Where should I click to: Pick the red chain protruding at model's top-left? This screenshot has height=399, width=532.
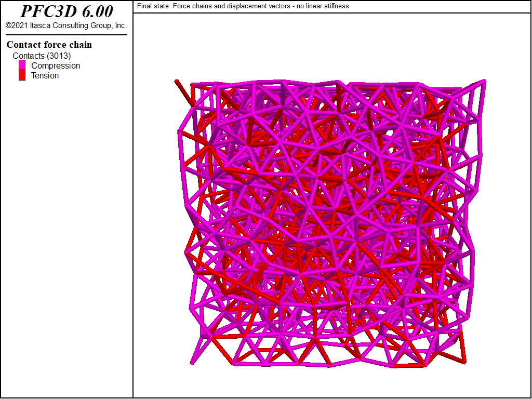[182, 88]
